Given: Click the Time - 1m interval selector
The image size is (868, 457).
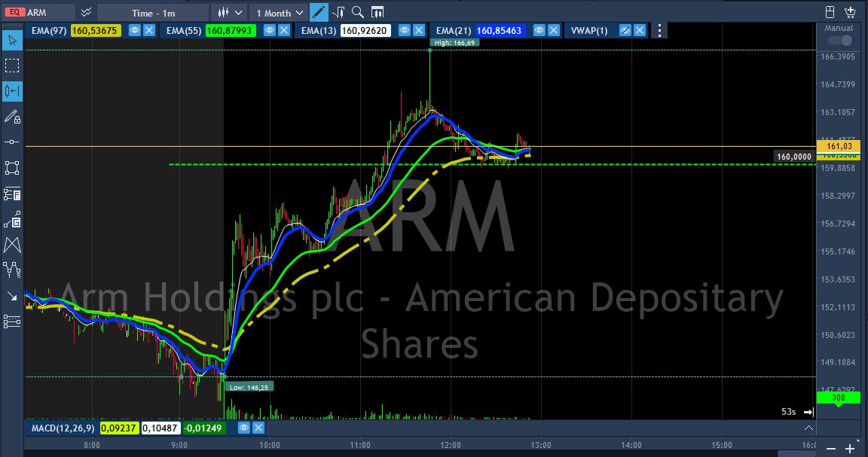Looking at the screenshot, I should coord(153,13).
